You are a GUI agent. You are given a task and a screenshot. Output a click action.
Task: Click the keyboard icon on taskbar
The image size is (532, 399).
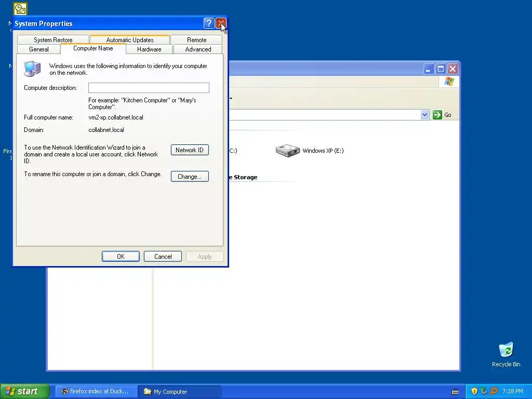coord(455,392)
